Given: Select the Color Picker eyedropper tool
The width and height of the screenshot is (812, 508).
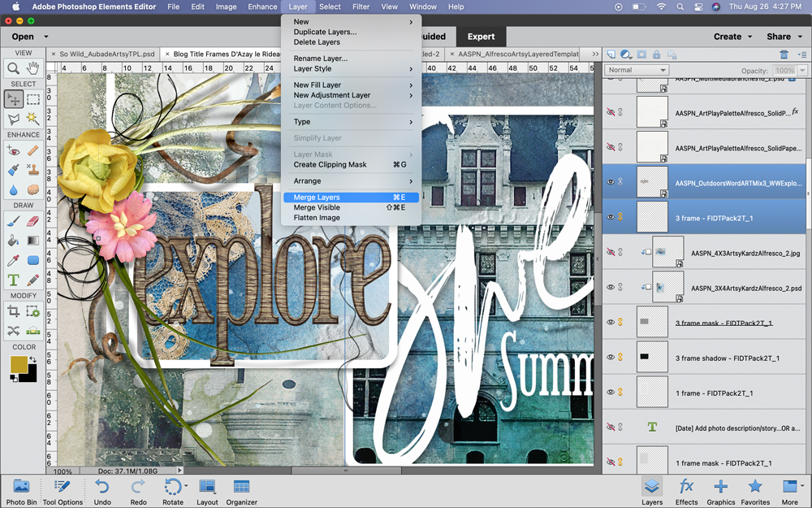Looking at the screenshot, I should [x=14, y=260].
